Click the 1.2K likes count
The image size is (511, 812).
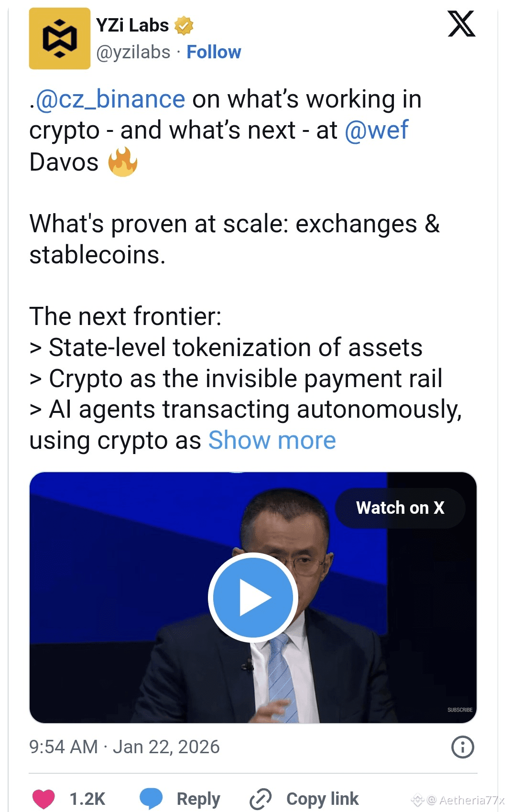click(87, 799)
